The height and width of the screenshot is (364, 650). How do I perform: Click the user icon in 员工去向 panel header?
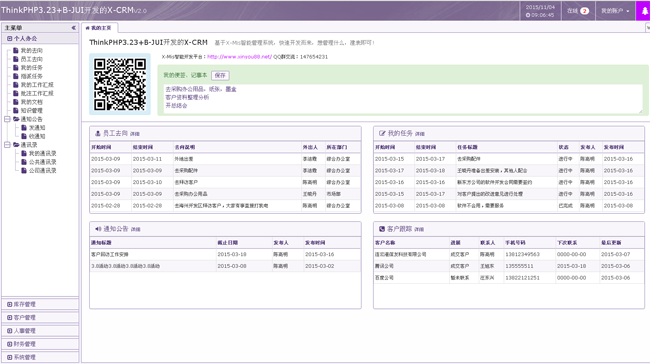(97, 133)
